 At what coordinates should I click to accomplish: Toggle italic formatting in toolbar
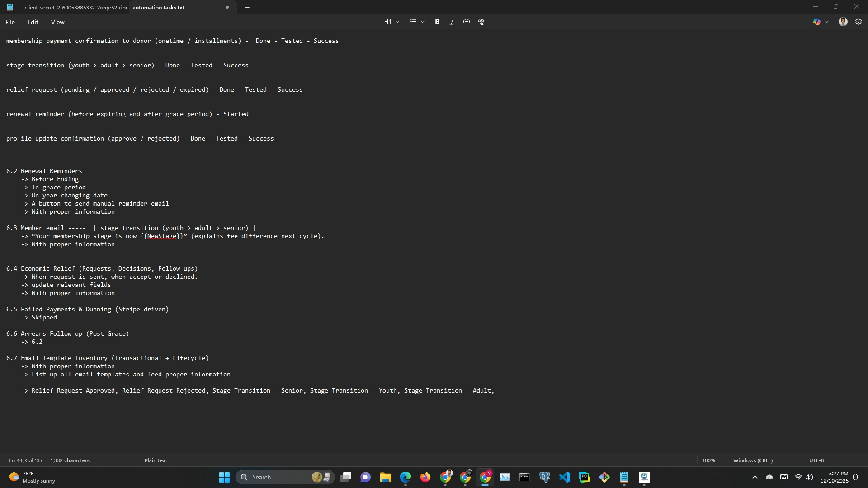[452, 22]
